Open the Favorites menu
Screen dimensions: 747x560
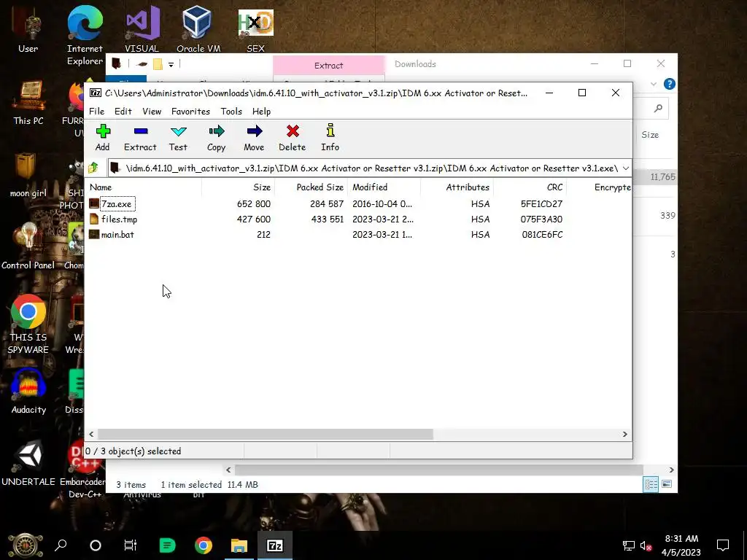(190, 112)
